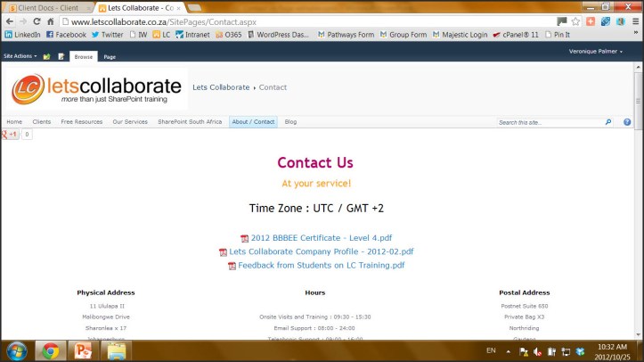Click the Windows Start button
Viewport: 644px width, 362px height.
point(17,350)
